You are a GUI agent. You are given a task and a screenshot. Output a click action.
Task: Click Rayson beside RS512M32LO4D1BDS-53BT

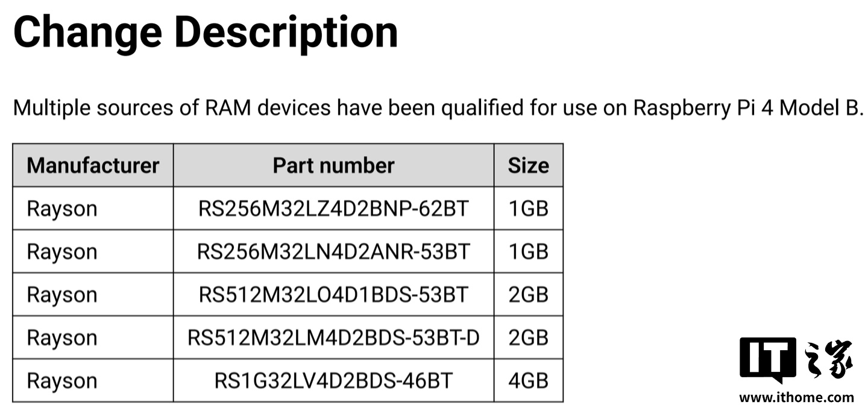62,295
